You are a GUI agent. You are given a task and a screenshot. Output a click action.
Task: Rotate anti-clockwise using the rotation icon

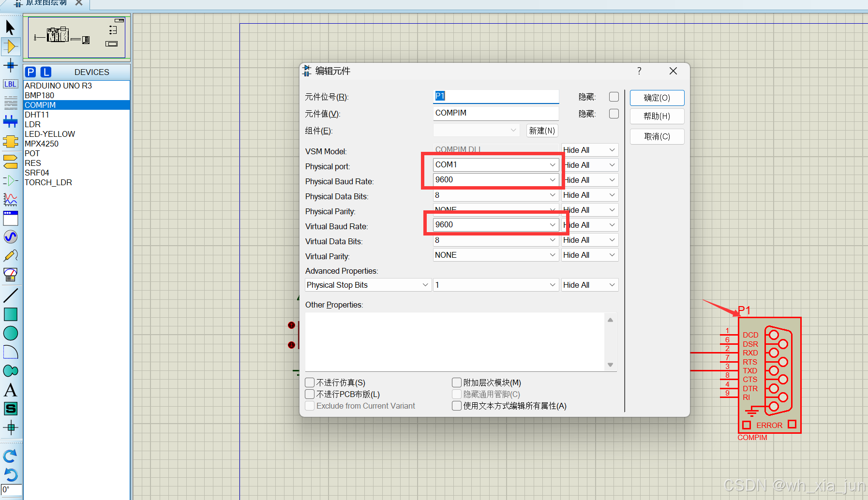click(x=10, y=474)
